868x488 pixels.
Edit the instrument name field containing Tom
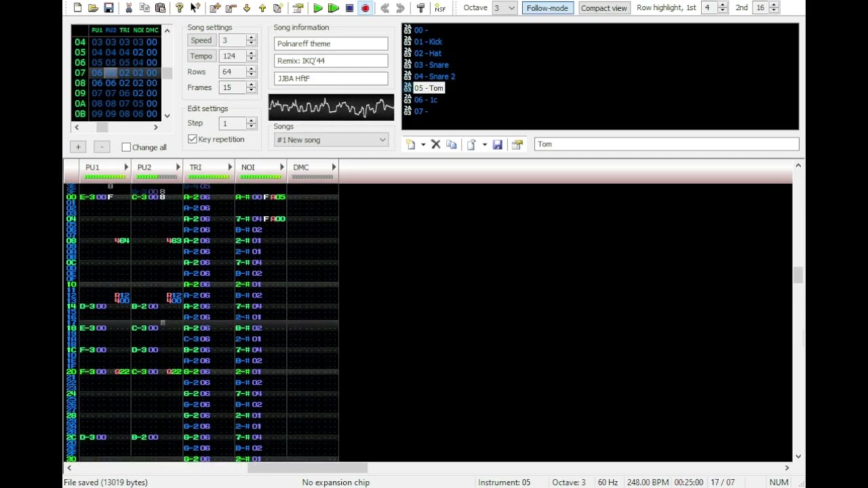pos(667,144)
